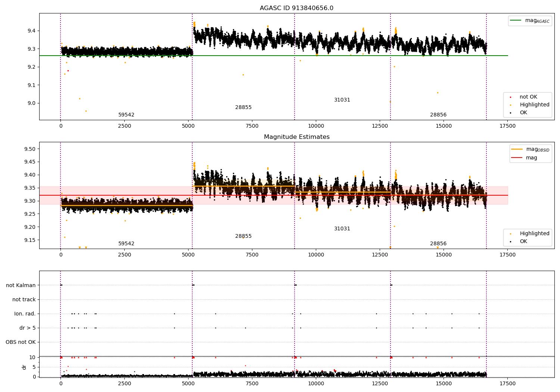Click the green mag AGASC legend entry
This screenshot has height=392, width=560.
530,21
